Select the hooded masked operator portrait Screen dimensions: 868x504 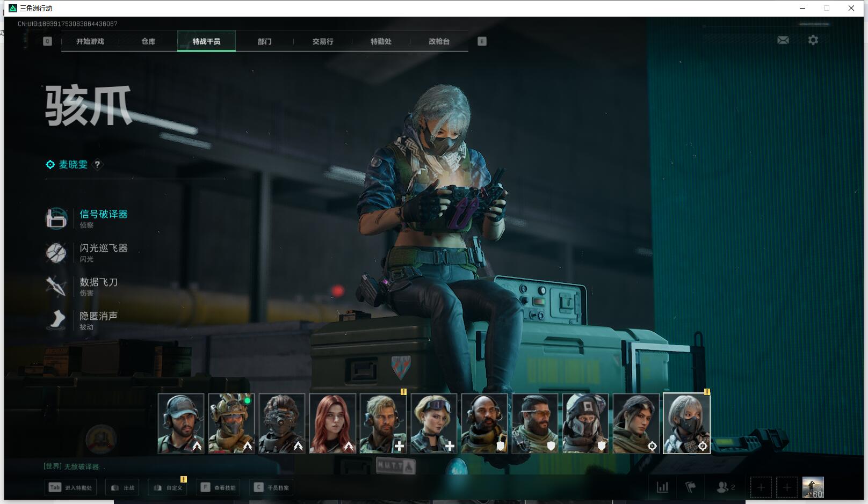click(585, 423)
